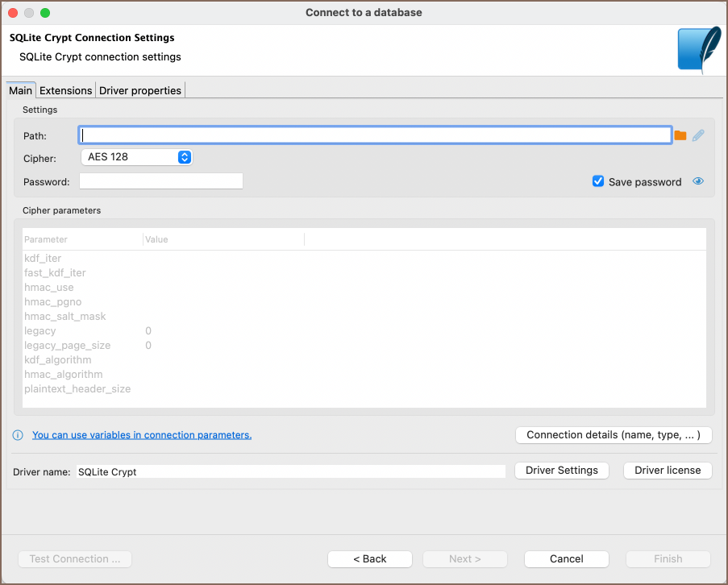
Task: Click the pencil edit icon beside Path
Action: click(x=698, y=135)
